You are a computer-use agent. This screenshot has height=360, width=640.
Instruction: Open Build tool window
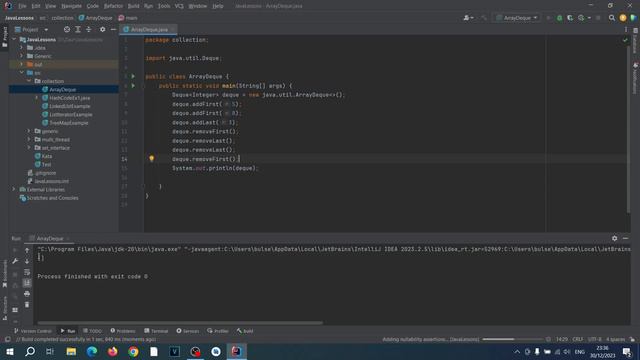[245, 331]
